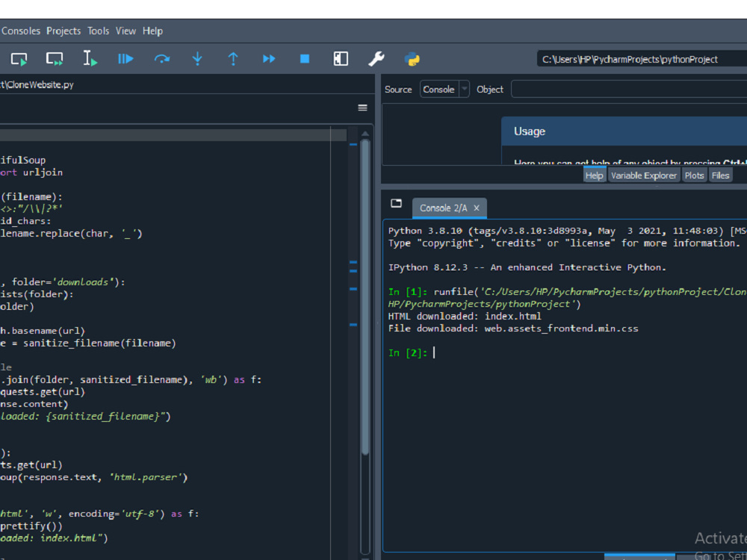Select the Files pane tab
Image resolution: width=747 pixels, height=560 pixels.
click(720, 174)
